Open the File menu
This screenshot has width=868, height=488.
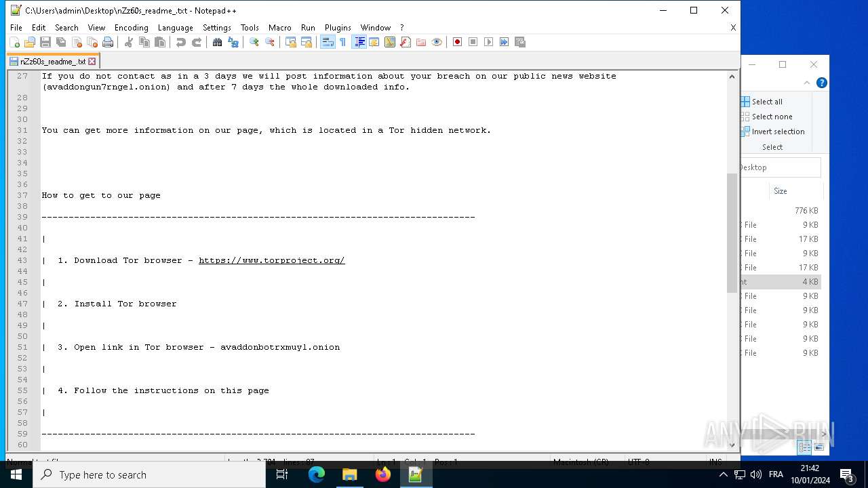click(x=16, y=28)
